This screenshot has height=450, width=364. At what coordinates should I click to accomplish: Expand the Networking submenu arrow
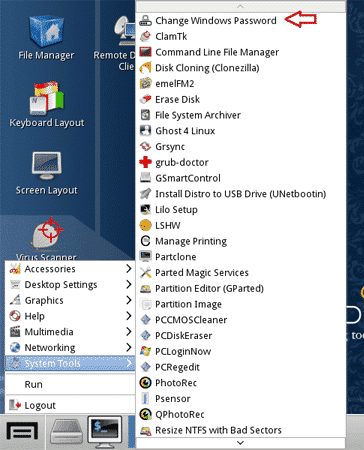click(x=129, y=347)
